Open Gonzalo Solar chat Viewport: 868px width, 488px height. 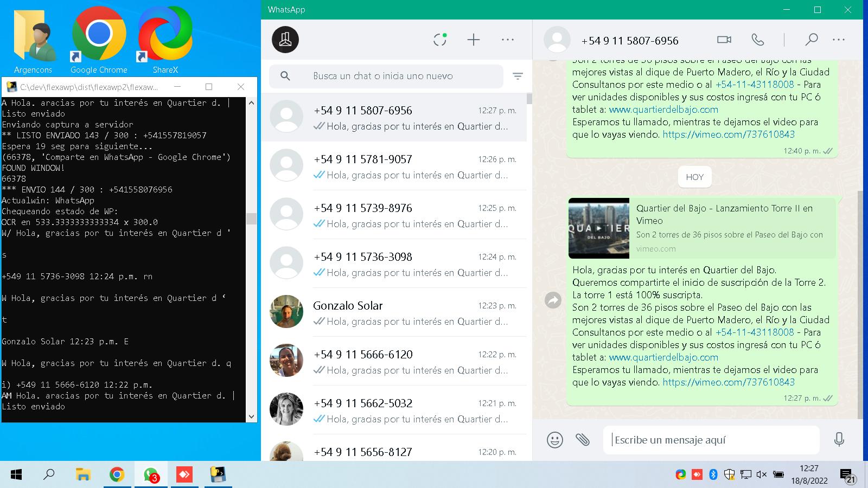(x=394, y=312)
